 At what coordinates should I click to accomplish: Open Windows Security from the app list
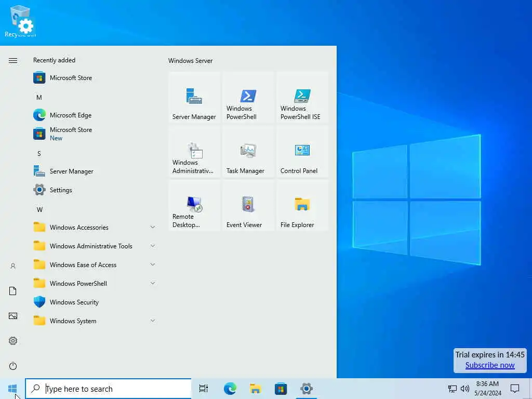pyautogui.click(x=95, y=302)
